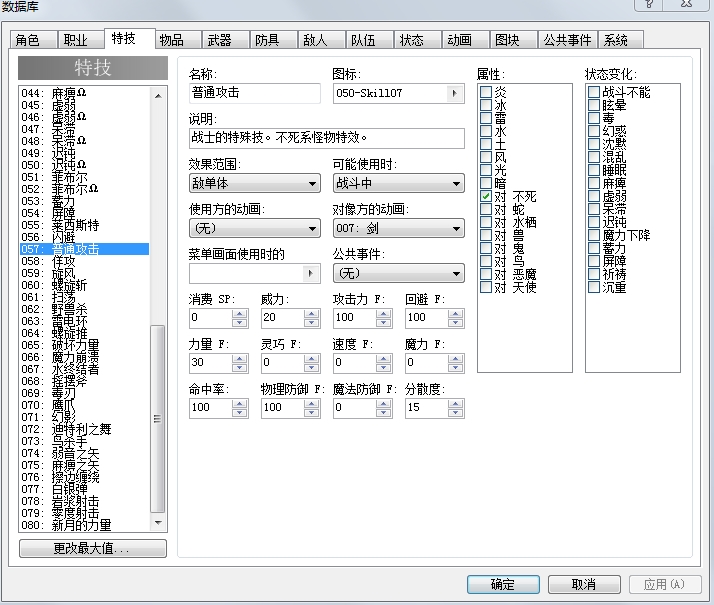The image size is (714, 605).
Task: Decrease 威力 value with down arrow
Action: (x=311, y=322)
